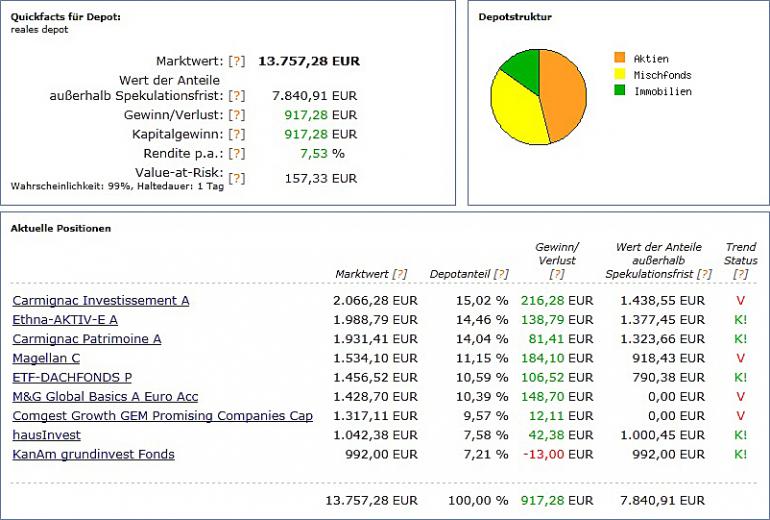Click help icon beside Depotanteil column header
The height and width of the screenshot is (520, 770).
(501, 274)
